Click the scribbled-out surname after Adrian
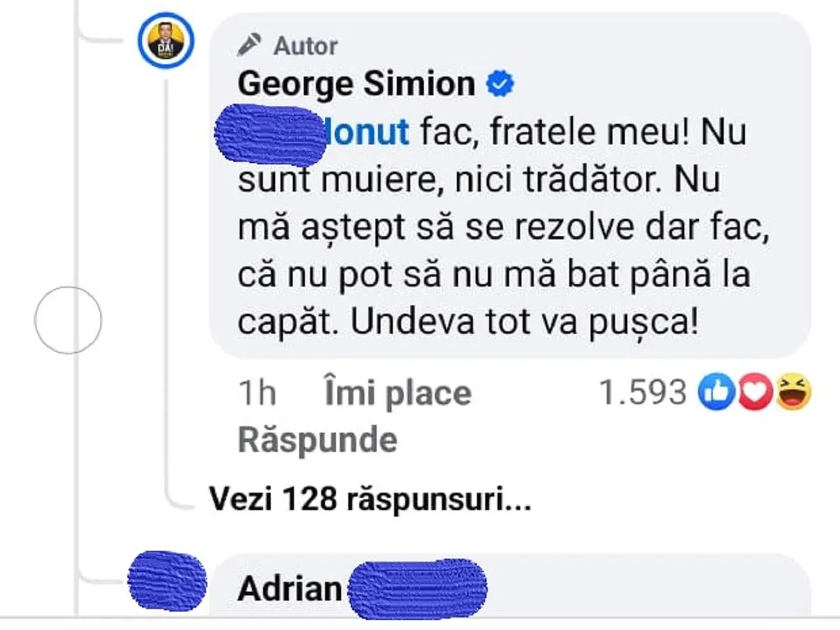Image resolution: width=840 pixels, height=630 pixels. tap(418, 589)
